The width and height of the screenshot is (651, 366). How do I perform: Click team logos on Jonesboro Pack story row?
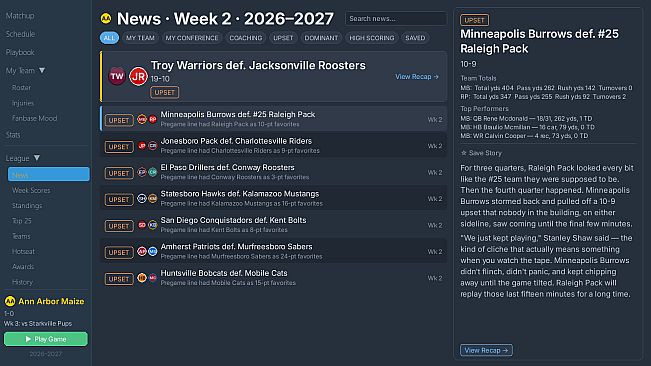click(147, 146)
